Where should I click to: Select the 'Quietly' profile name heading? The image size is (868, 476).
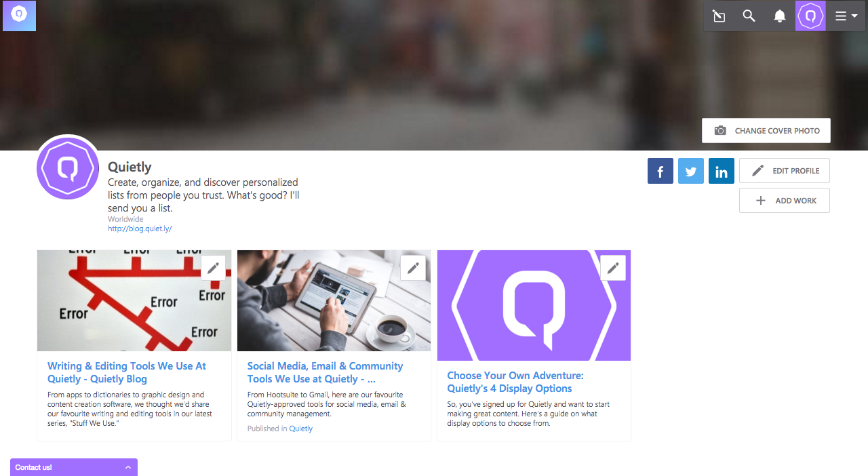[x=130, y=167]
